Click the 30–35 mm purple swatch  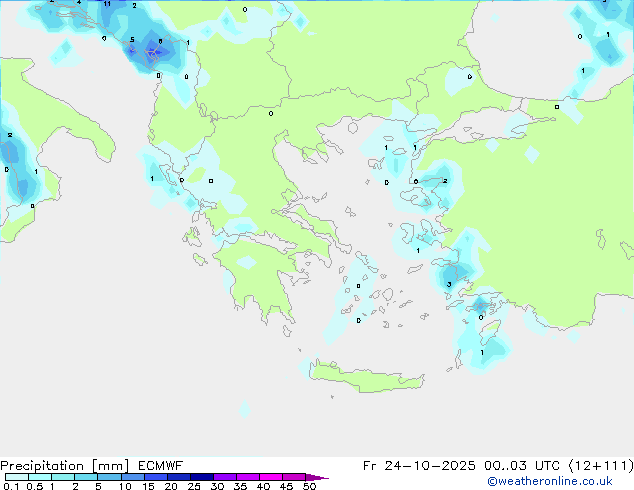click(224, 477)
